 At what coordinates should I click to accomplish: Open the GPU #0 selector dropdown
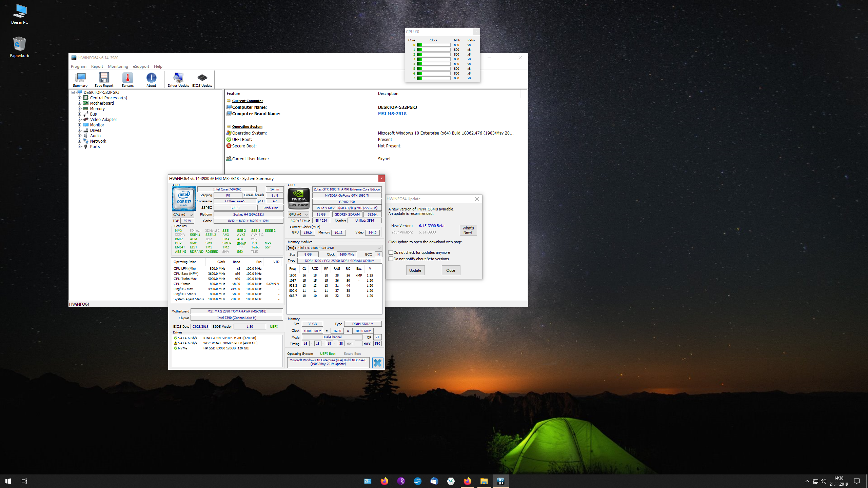(298, 215)
